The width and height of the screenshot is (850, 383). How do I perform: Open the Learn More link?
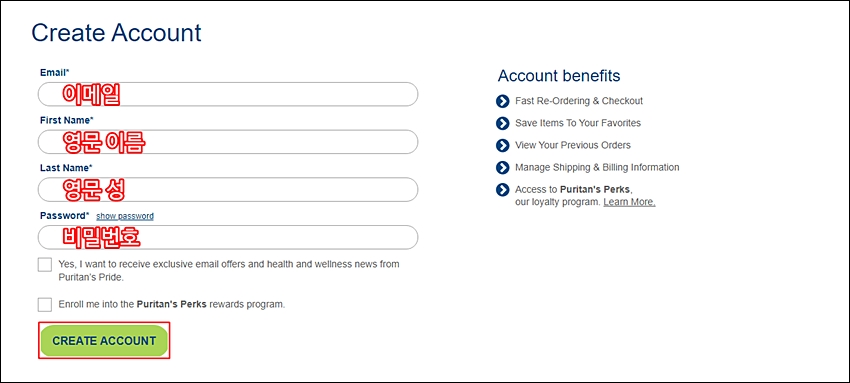click(629, 202)
